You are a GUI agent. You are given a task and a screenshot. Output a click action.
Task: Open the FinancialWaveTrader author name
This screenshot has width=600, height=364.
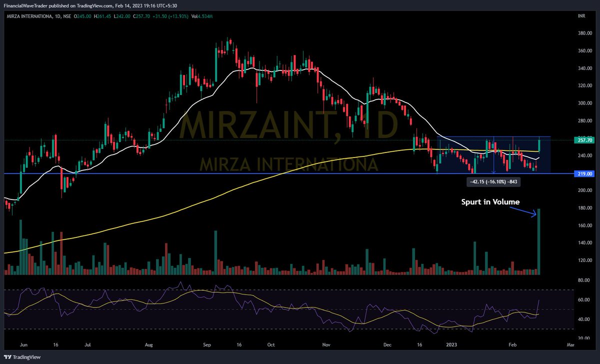(x=25, y=5)
